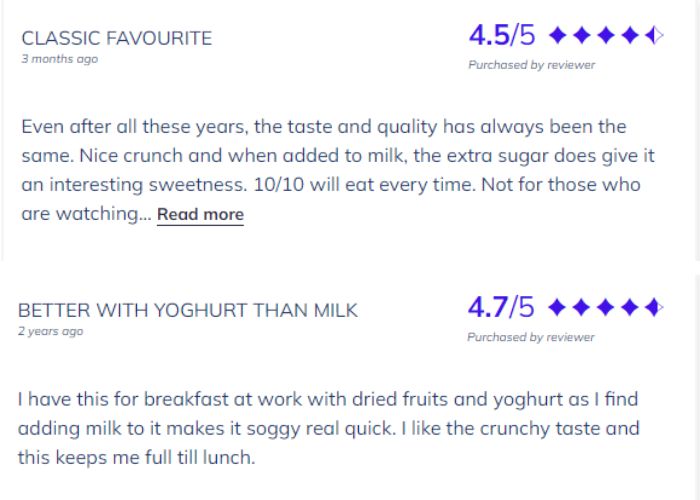This screenshot has height=500, width=700.
Task: Click the first star of the 4.5 rating
Action: point(558,37)
